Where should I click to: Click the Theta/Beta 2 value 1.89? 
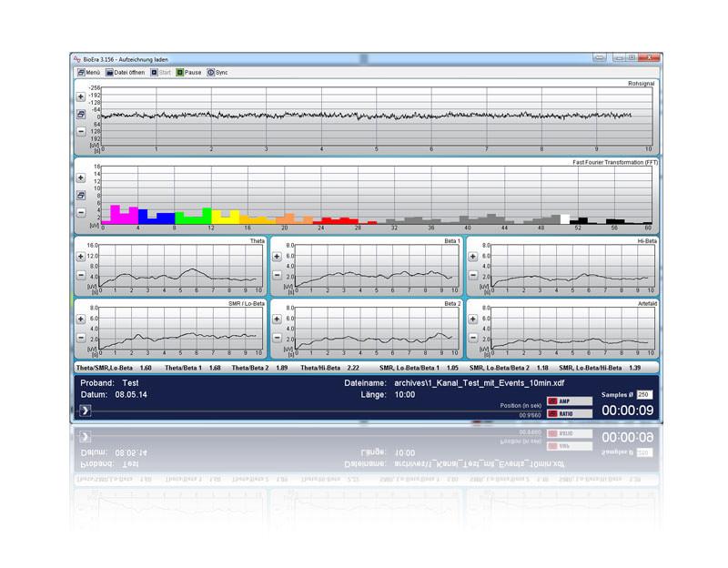pyautogui.click(x=281, y=368)
